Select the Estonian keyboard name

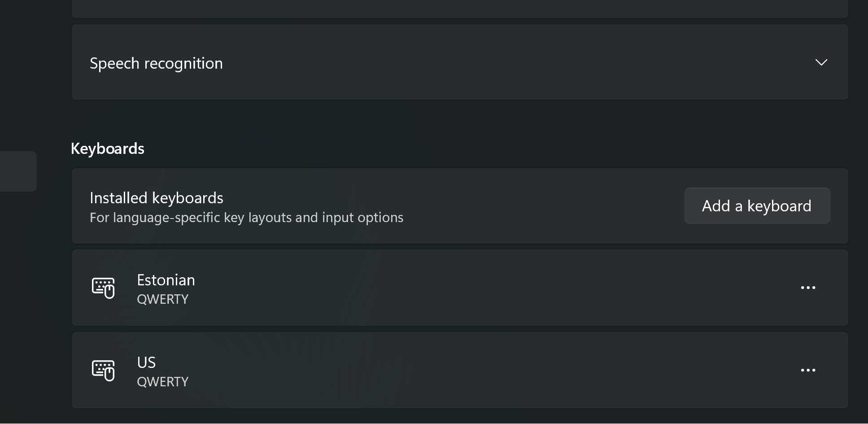[166, 280]
